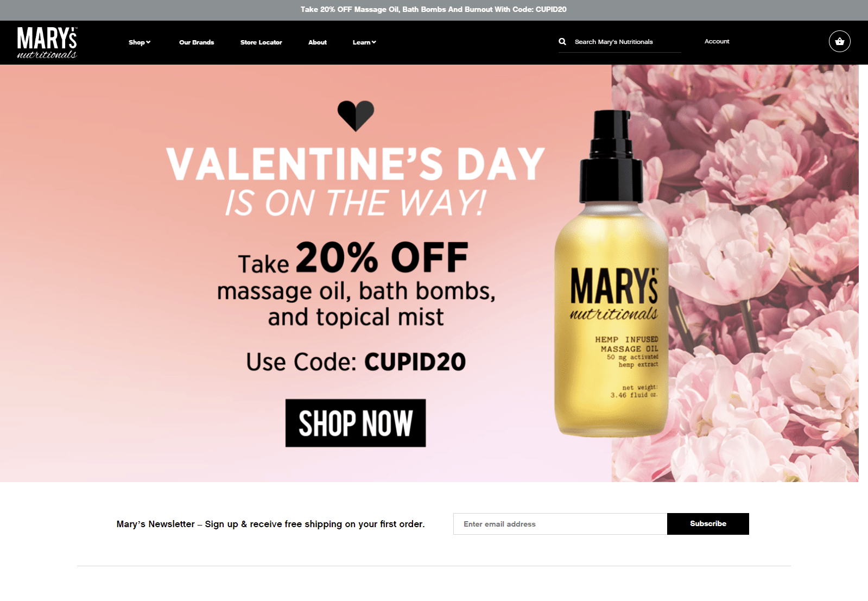Click the Valentine's Day headline banner

(x=356, y=181)
